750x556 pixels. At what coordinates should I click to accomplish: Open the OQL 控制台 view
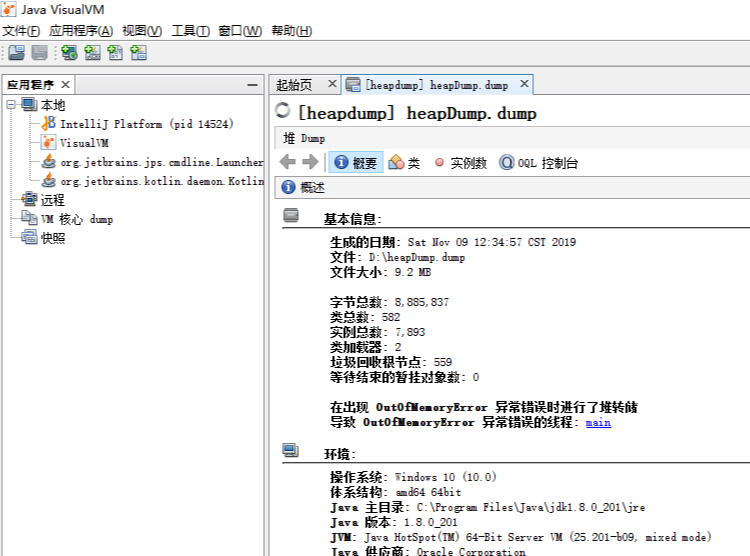coord(539,163)
